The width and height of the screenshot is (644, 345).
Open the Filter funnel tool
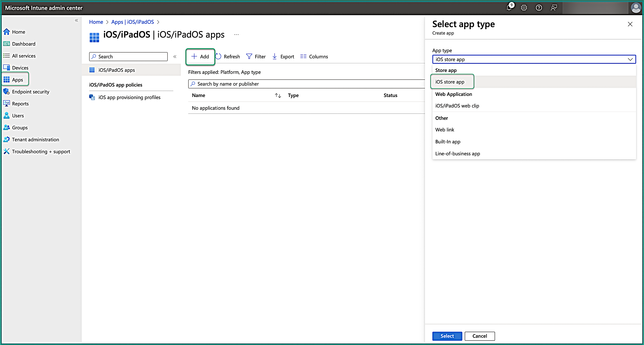click(x=249, y=56)
